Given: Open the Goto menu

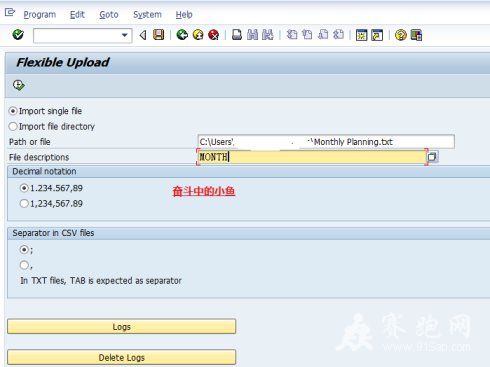Looking at the screenshot, I should tap(109, 15).
